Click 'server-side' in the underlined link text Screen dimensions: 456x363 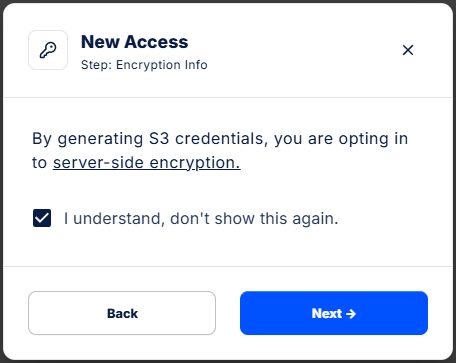click(x=98, y=163)
